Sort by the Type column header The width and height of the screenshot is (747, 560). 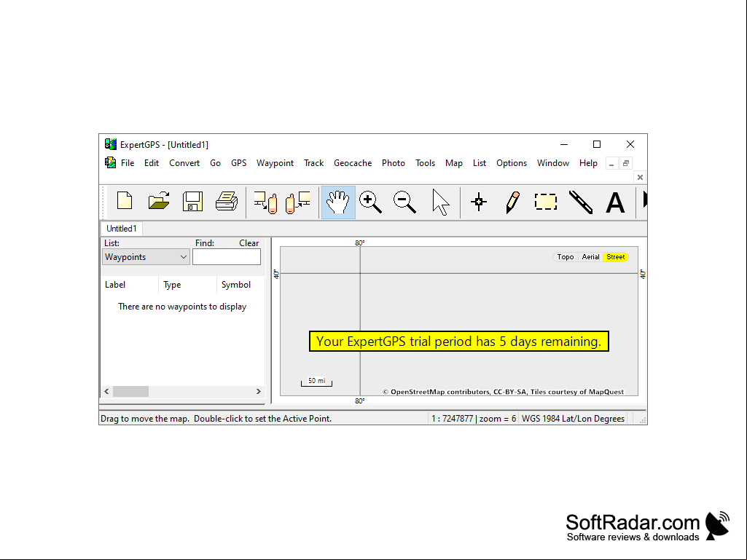click(x=188, y=285)
